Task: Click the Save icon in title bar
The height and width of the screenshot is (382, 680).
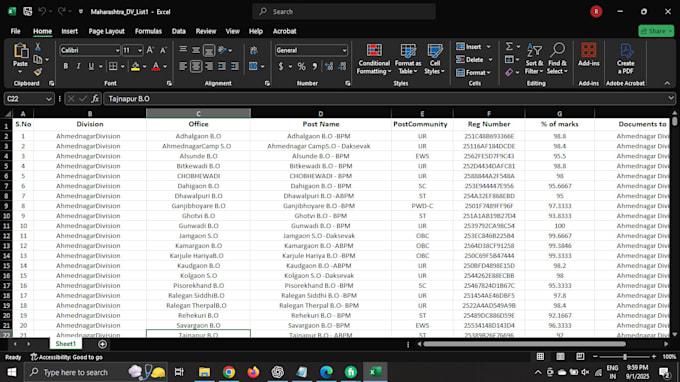Action: tap(27, 12)
